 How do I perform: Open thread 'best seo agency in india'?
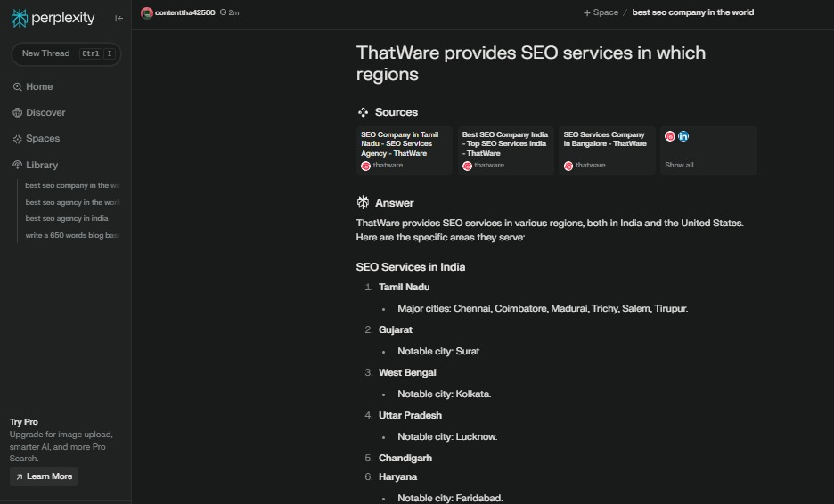[x=67, y=218]
